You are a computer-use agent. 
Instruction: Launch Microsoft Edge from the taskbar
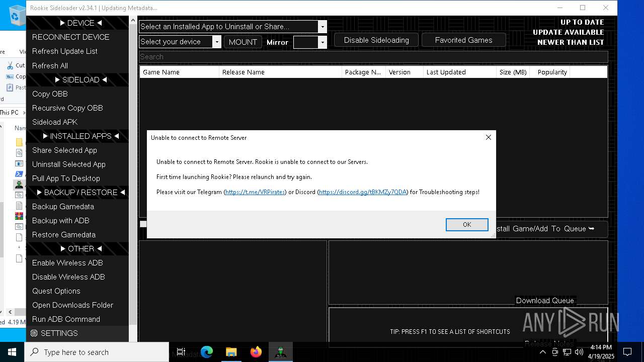(x=207, y=352)
